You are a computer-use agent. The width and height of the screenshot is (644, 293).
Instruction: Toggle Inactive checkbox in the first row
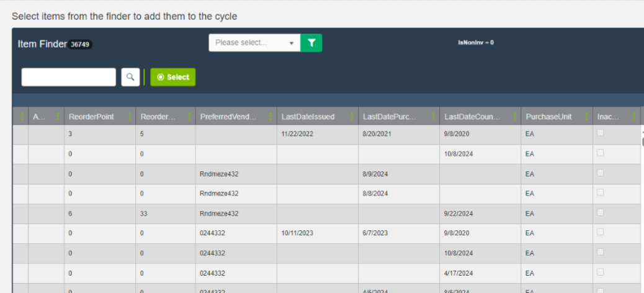[600, 133]
